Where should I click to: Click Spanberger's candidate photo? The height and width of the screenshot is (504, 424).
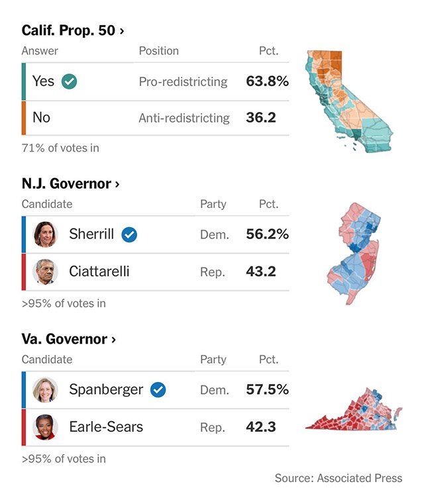pyautogui.click(x=45, y=390)
